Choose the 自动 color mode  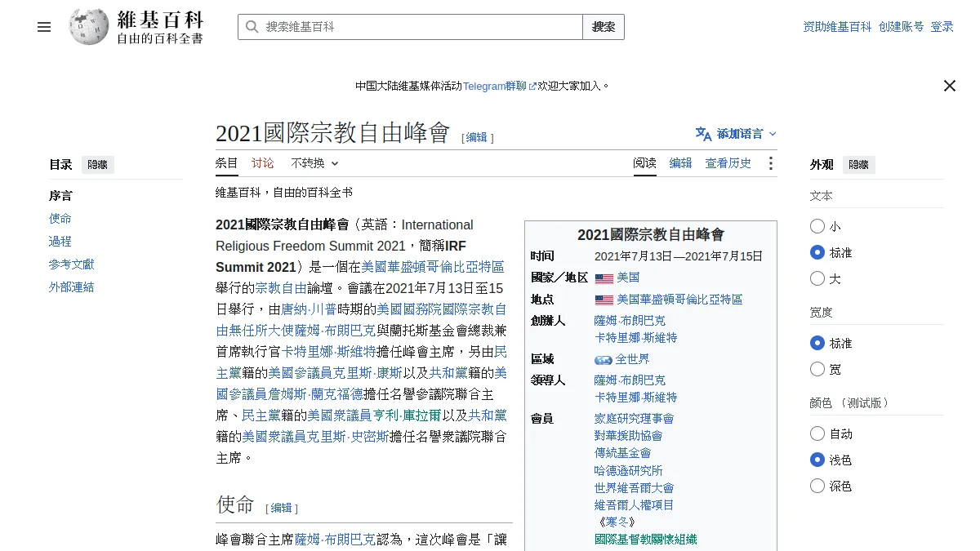coord(817,433)
